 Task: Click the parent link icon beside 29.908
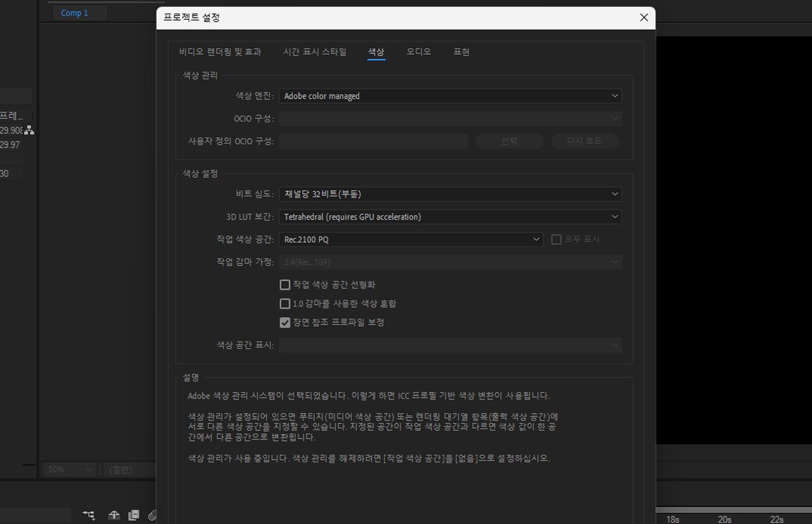(29, 130)
